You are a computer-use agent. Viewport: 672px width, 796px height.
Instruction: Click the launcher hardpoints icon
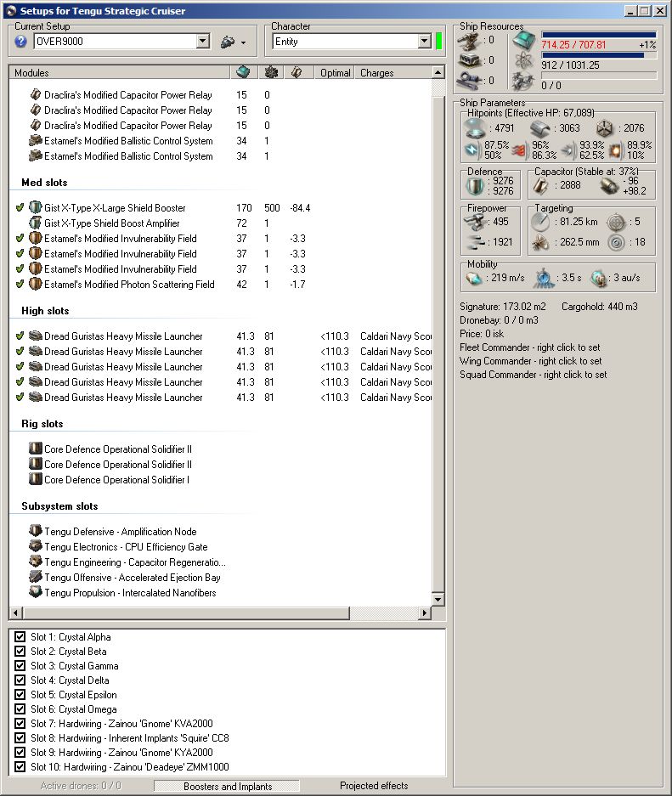(x=469, y=60)
